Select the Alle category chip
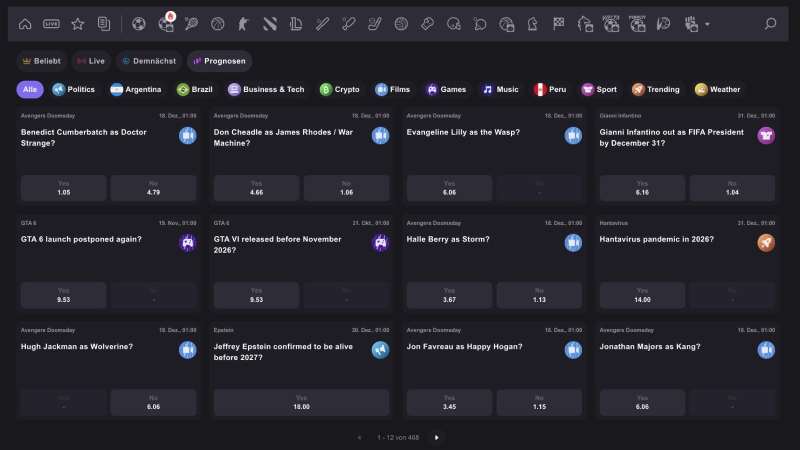 coord(30,89)
